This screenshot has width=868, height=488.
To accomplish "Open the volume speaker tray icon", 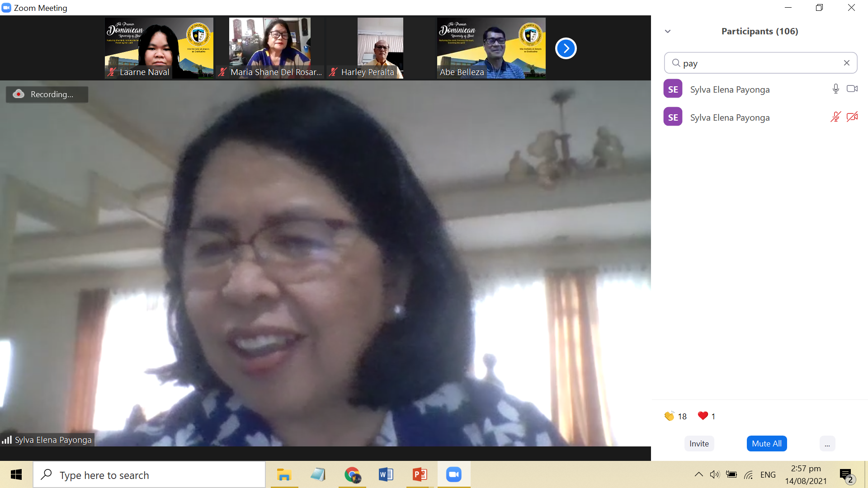I will (714, 474).
